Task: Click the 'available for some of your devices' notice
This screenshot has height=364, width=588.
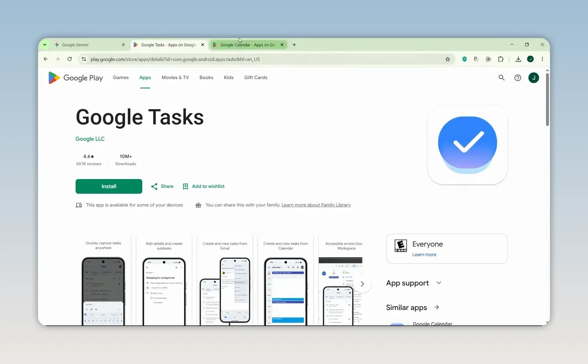Action: pyautogui.click(x=129, y=205)
